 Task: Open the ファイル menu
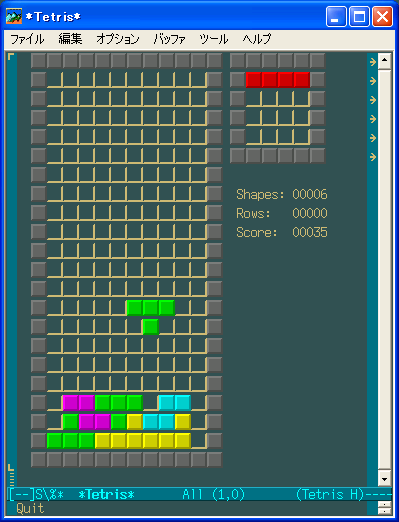pos(27,39)
